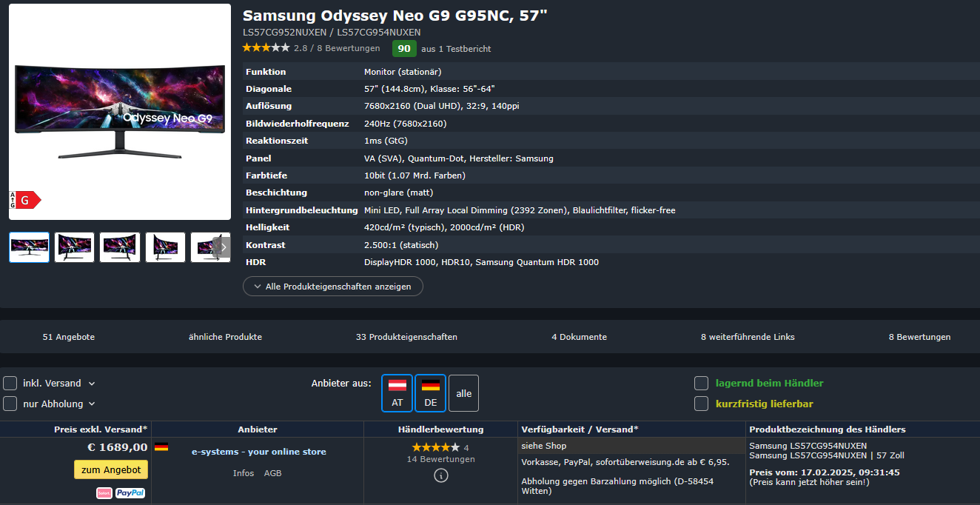Enable the 'nur Abholung' checkbox
980x505 pixels.
pyautogui.click(x=10, y=404)
